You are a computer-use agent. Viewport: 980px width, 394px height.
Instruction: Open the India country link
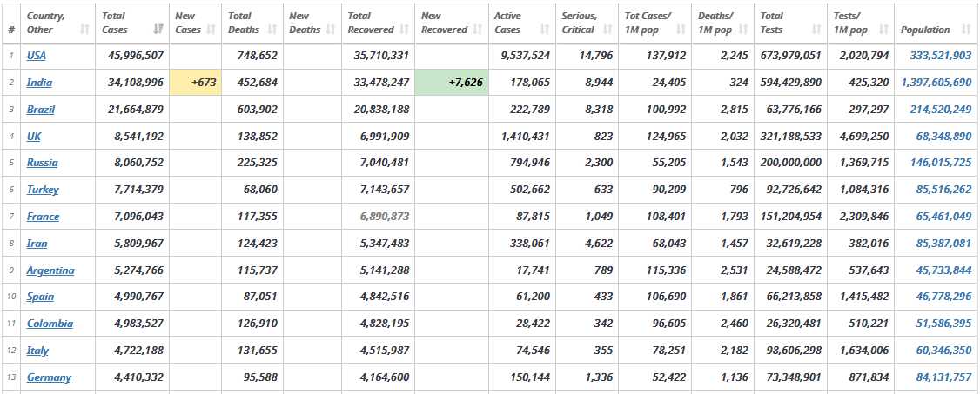click(39, 83)
